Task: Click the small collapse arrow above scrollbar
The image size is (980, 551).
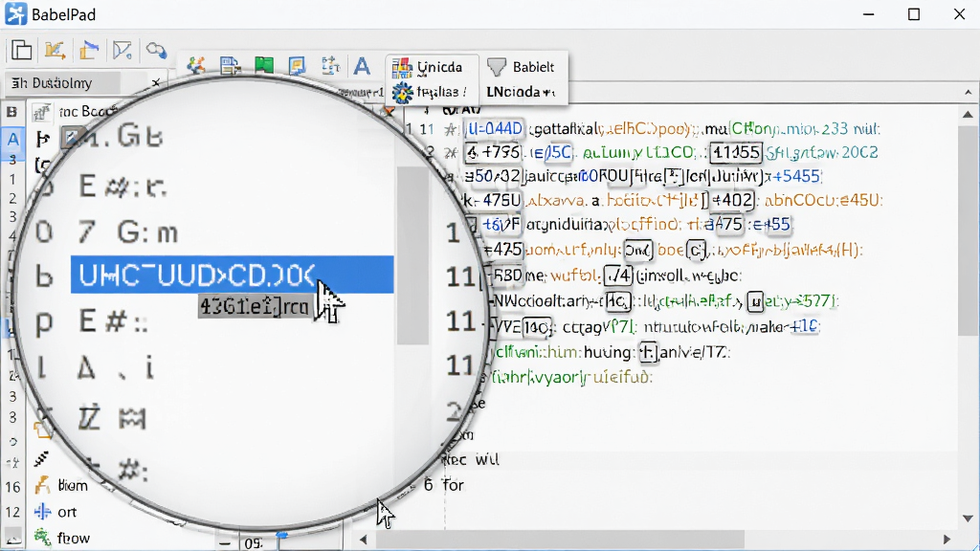Action: (969, 93)
